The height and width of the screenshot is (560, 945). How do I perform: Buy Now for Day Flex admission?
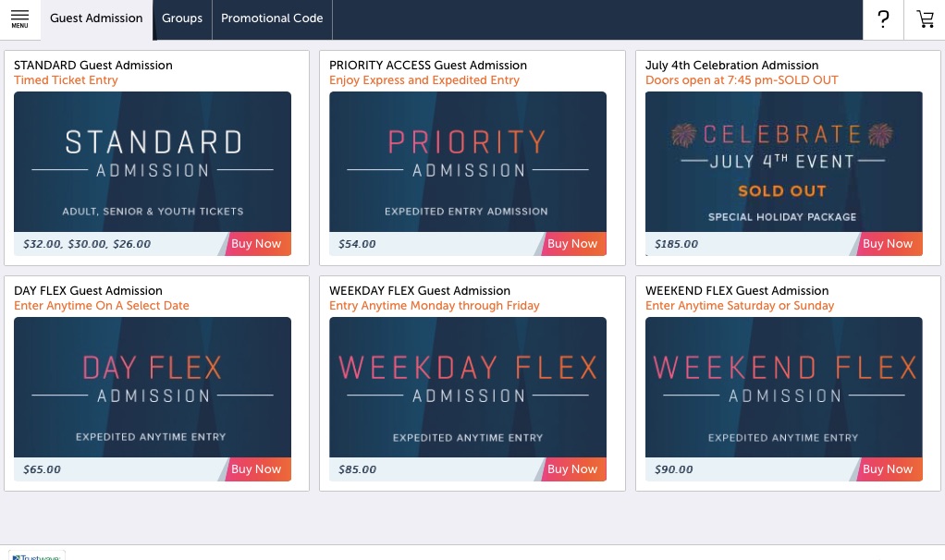click(257, 469)
